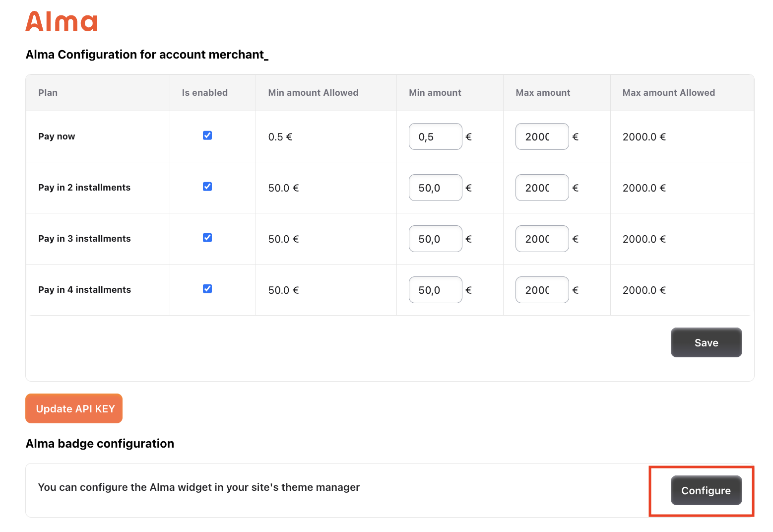Toggle Pay in 3 installments enabled checkbox

207,238
